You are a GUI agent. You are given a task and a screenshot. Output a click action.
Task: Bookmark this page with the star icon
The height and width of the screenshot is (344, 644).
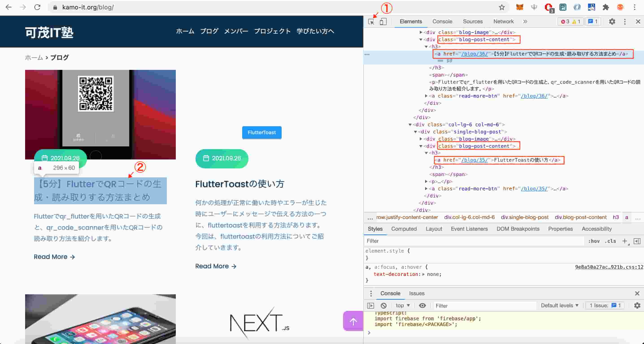point(502,7)
